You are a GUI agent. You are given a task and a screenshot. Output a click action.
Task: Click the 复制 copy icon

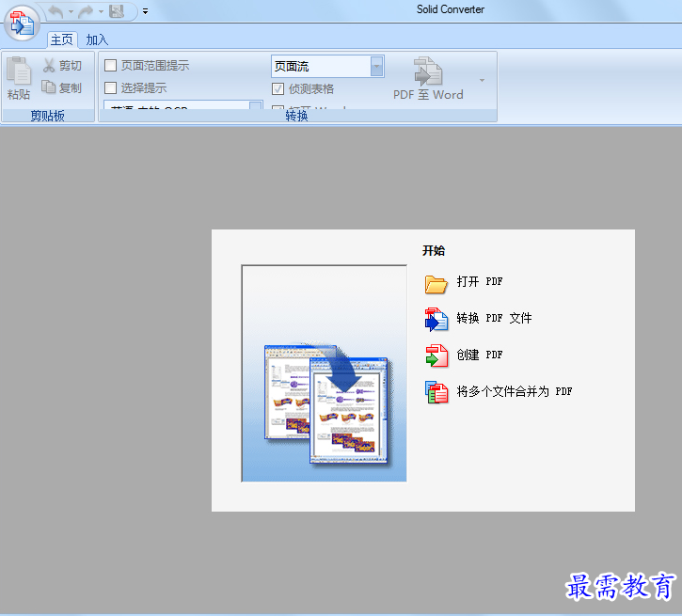[x=48, y=87]
